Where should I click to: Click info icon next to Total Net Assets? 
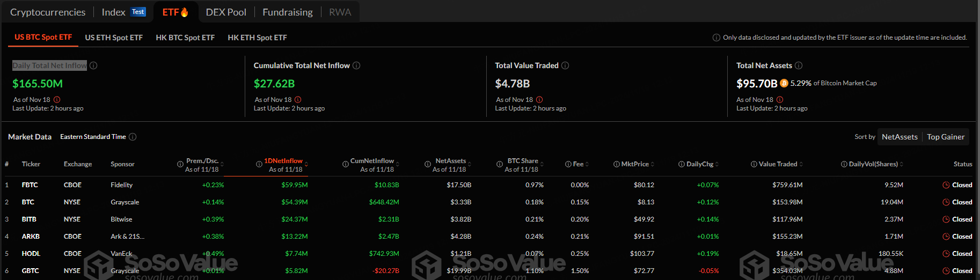coord(799,65)
